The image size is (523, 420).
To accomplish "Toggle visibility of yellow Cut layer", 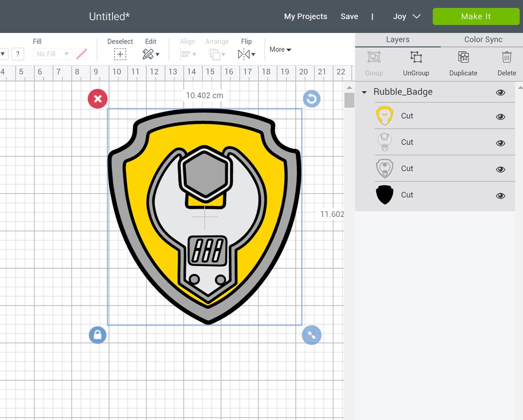I will [501, 116].
